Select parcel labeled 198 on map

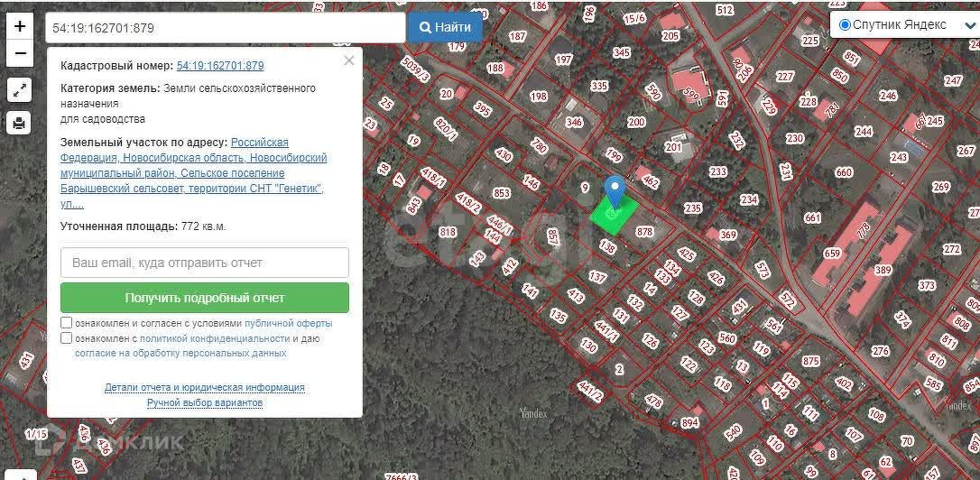[538, 97]
